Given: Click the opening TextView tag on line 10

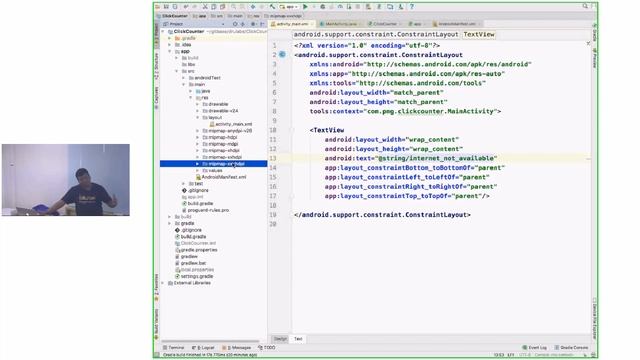Looking at the screenshot, I should pyautogui.click(x=327, y=130).
